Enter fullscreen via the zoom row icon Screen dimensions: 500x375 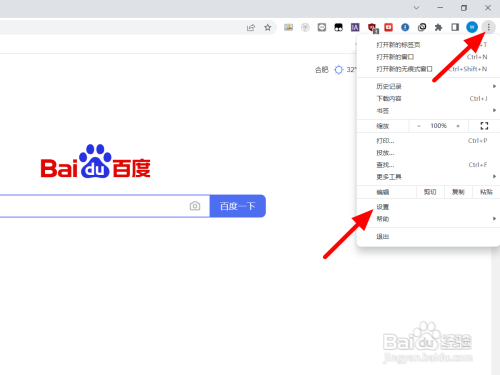tap(484, 126)
